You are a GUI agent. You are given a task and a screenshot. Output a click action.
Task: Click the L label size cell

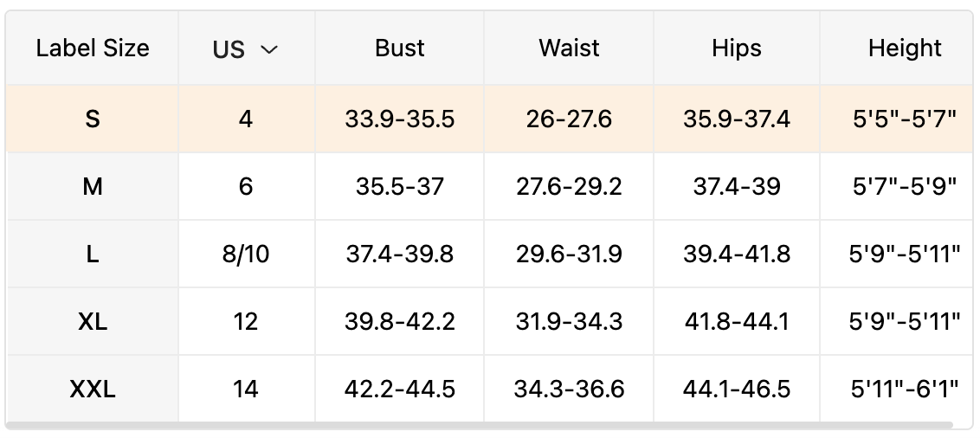point(93,254)
